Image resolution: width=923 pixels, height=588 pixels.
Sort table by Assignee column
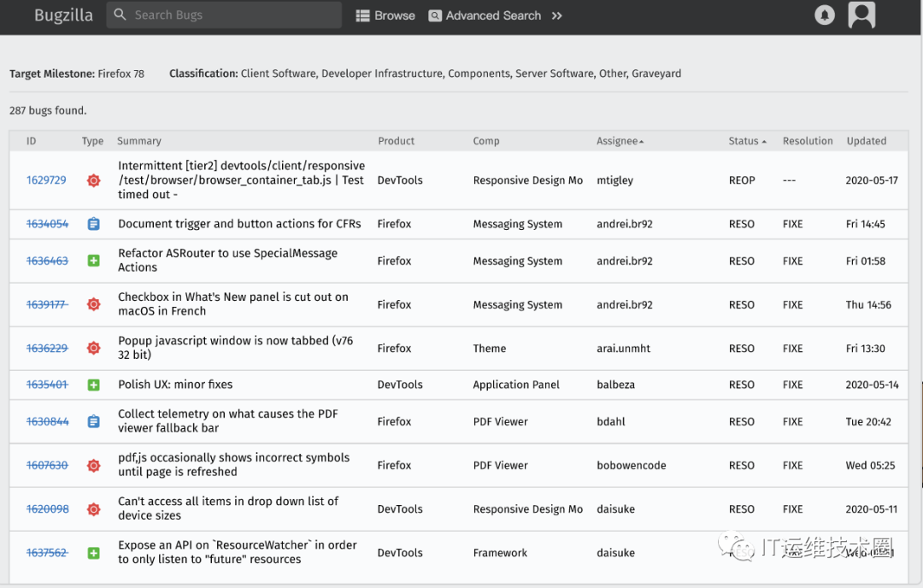point(620,141)
